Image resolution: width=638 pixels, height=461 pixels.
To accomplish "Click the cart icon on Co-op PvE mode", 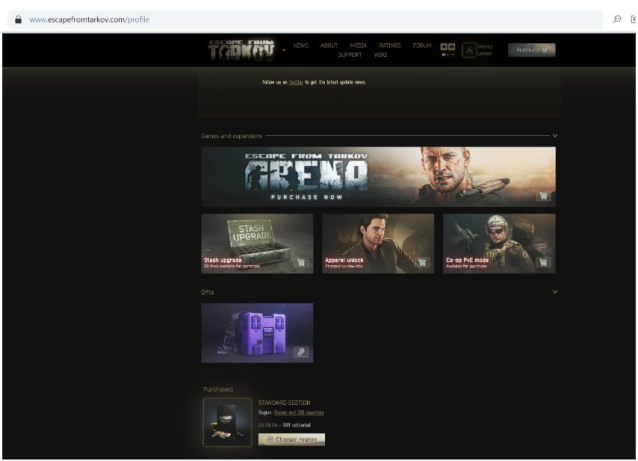I will tap(543, 263).
